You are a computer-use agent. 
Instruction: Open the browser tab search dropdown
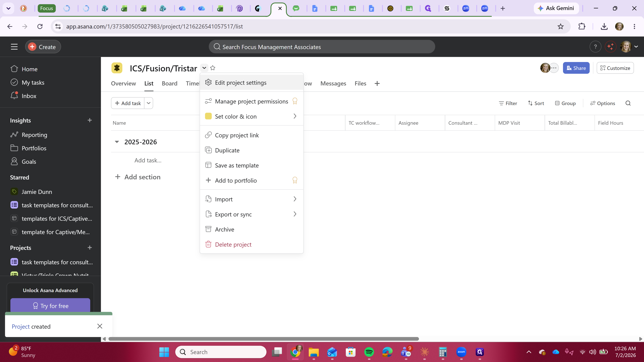tap(8, 8)
